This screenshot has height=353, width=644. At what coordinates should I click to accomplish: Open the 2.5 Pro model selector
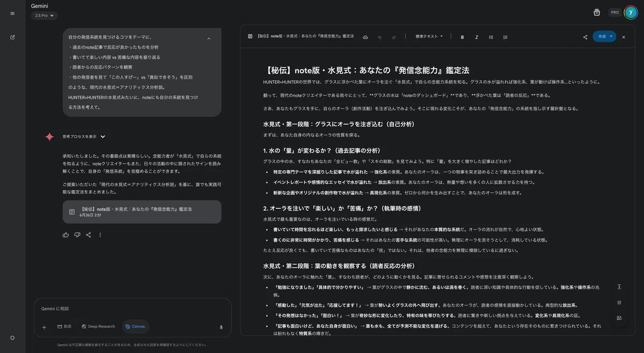click(45, 16)
